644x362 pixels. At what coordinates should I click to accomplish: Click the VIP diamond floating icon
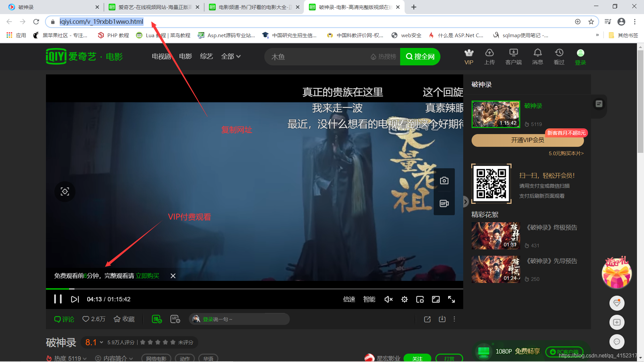pyautogui.click(x=617, y=303)
